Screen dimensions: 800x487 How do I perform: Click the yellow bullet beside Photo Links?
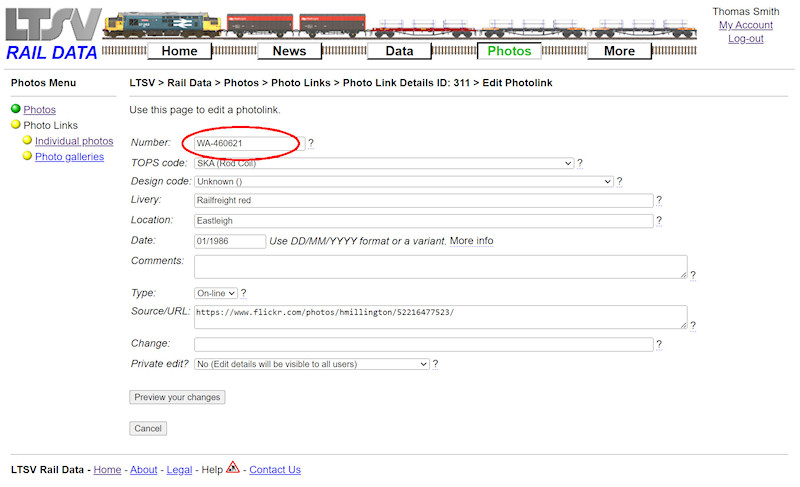pyautogui.click(x=16, y=124)
